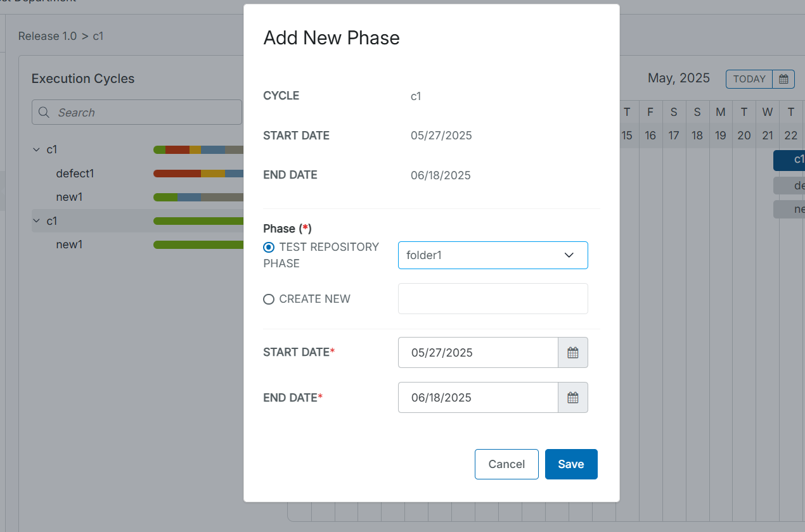This screenshot has width=805, height=532.
Task: Select the Test Repository Phase radio button
Action: [x=269, y=247]
